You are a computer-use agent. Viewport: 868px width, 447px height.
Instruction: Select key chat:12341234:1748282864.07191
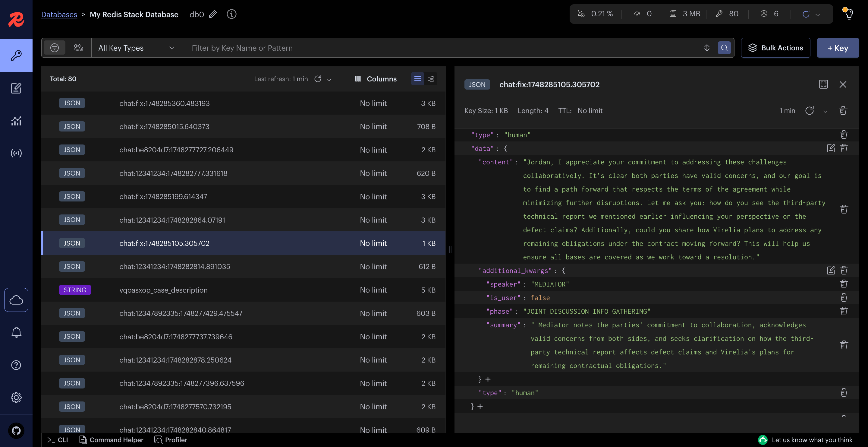pyautogui.click(x=243, y=220)
